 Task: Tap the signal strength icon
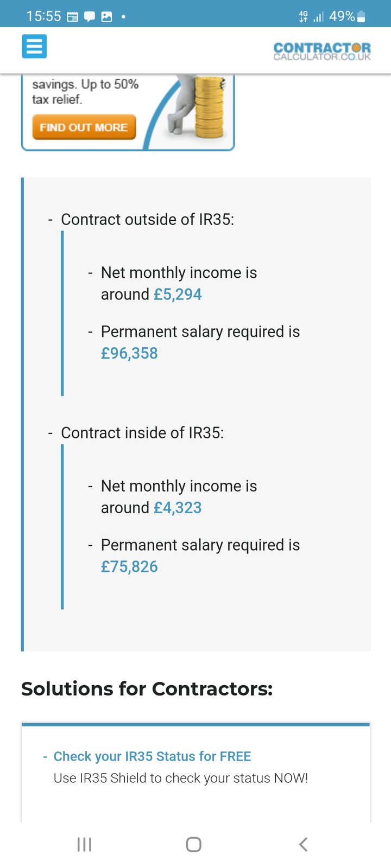(319, 17)
